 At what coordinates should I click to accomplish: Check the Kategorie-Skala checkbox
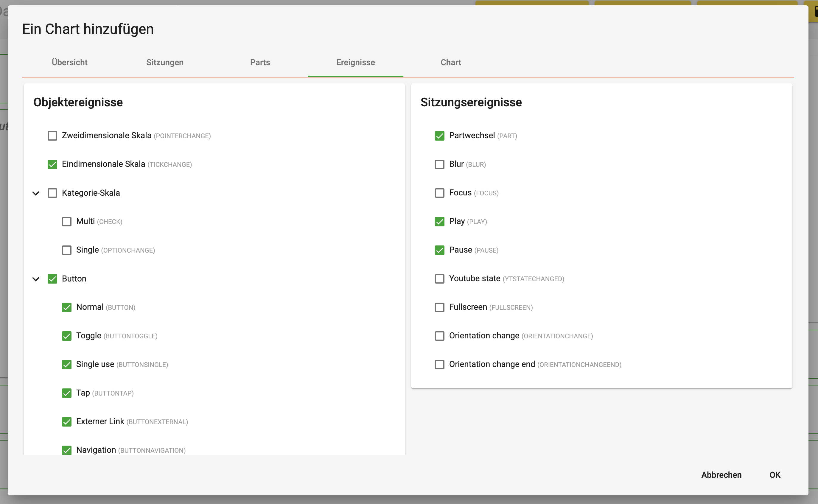(x=52, y=193)
